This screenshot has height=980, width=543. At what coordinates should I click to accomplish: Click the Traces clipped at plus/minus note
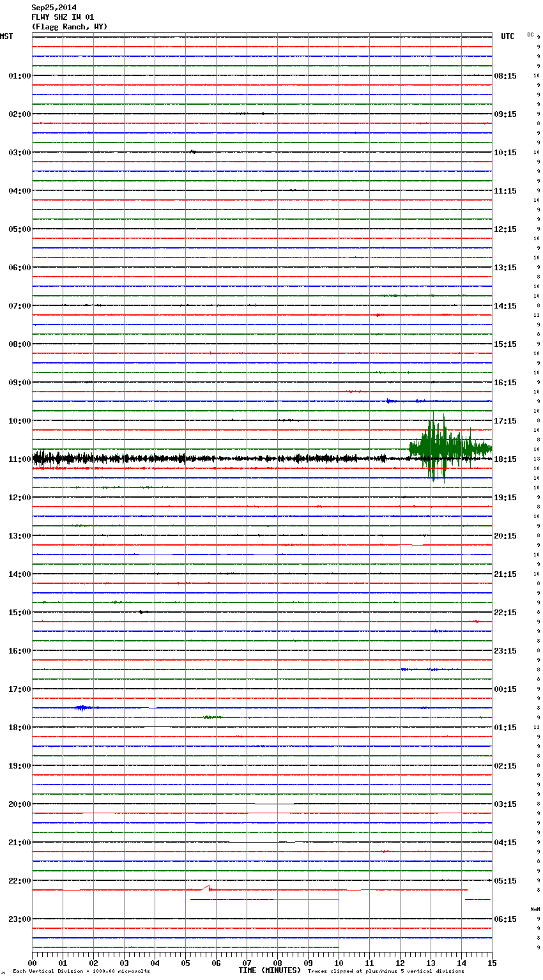click(x=386, y=972)
